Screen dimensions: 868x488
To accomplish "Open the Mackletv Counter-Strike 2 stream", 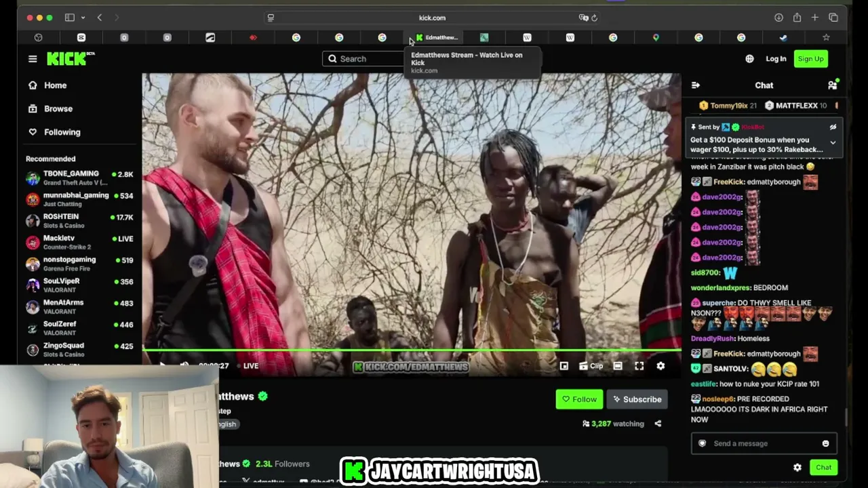I will 79,243.
